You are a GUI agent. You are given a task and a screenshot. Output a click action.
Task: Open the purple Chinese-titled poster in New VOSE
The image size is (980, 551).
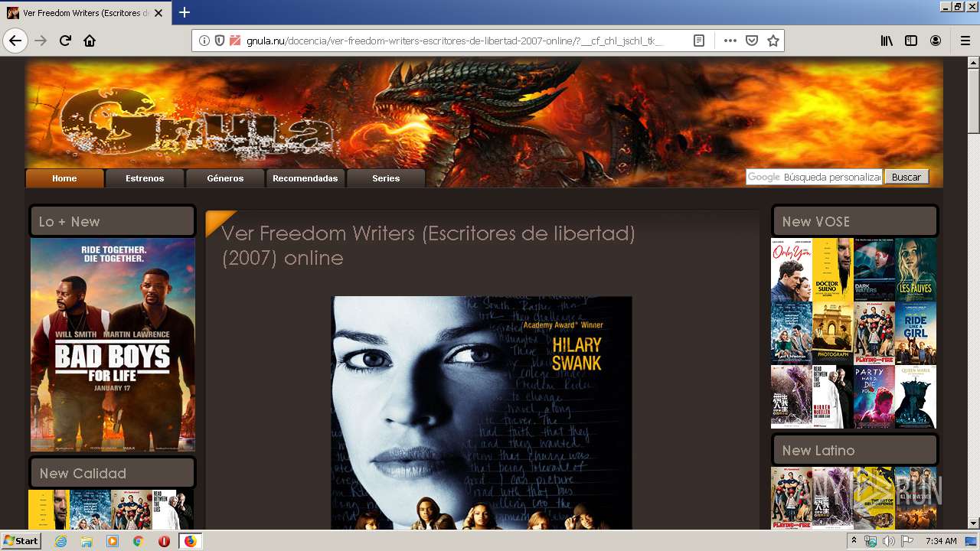point(791,396)
